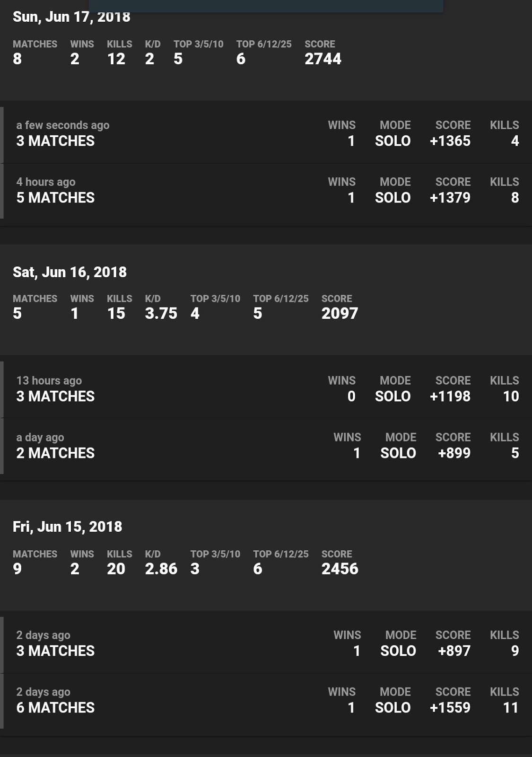Select the Sat, Jun 16, 2018 date header
This screenshot has width=532, height=757.
[x=70, y=272]
